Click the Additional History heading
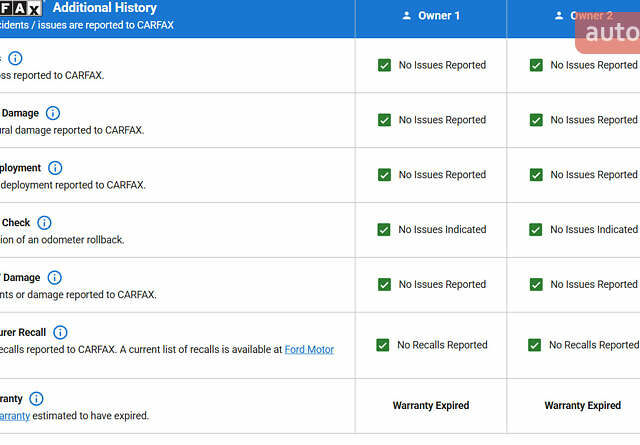The height and width of the screenshot is (445, 640). [104, 8]
